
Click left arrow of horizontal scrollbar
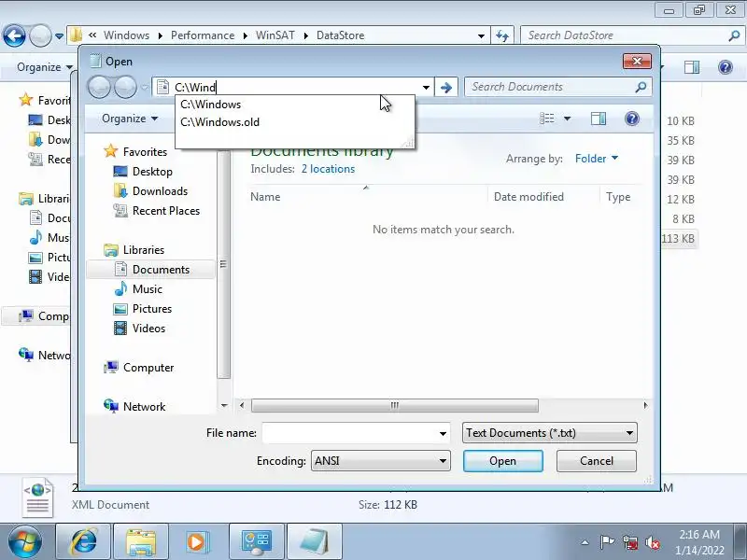[x=242, y=406]
